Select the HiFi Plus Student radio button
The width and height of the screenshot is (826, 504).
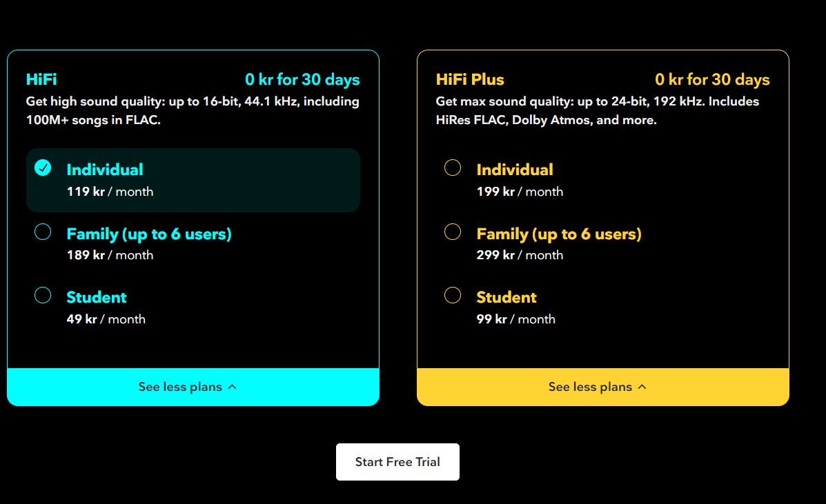453,296
